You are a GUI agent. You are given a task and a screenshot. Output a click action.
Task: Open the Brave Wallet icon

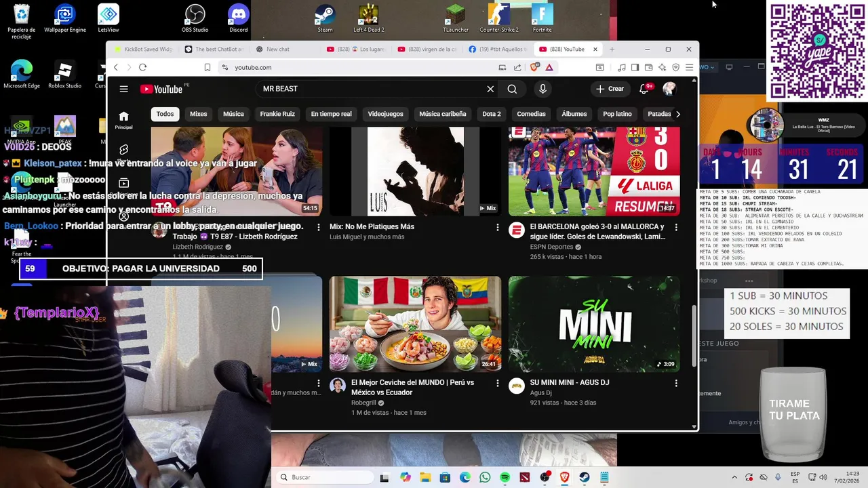tap(648, 67)
